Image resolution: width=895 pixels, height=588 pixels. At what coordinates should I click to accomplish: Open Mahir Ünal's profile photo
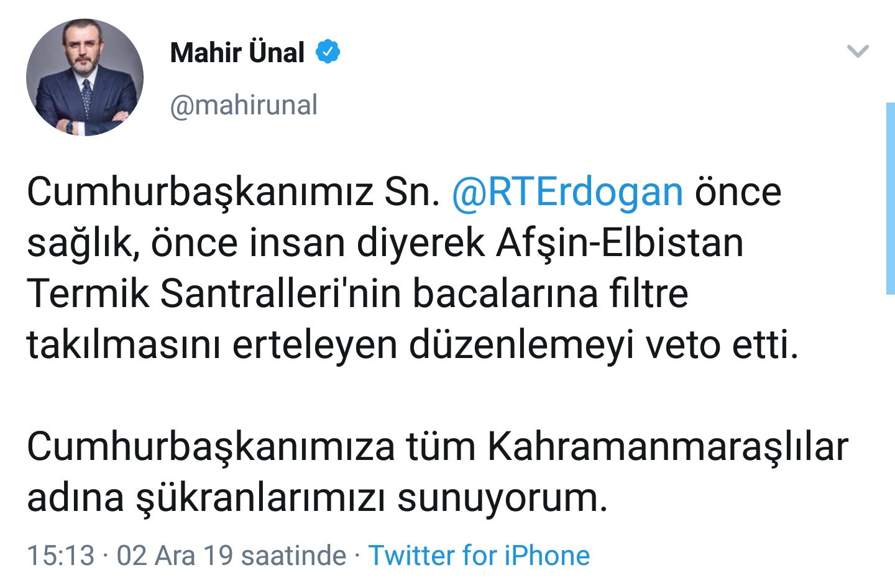pyautogui.click(x=85, y=77)
